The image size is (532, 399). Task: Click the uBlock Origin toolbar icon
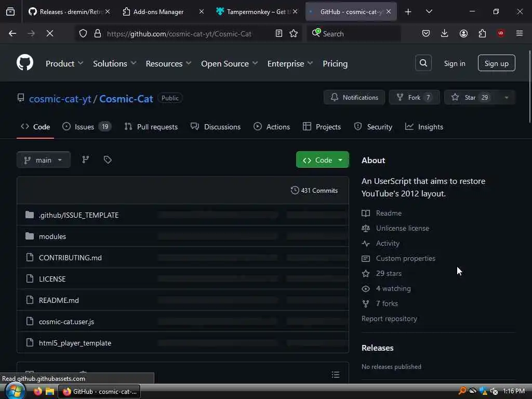[x=501, y=33]
